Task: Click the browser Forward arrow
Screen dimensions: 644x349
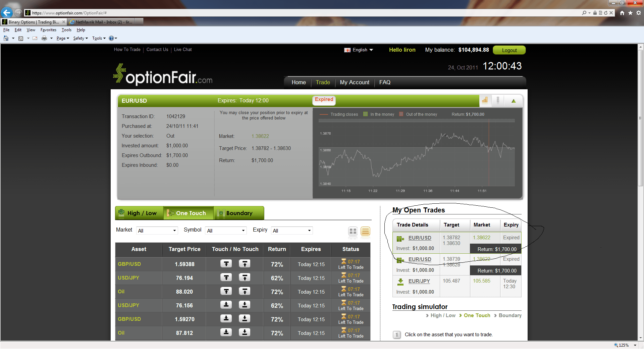Action: pyautogui.click(x=18, y=13)
